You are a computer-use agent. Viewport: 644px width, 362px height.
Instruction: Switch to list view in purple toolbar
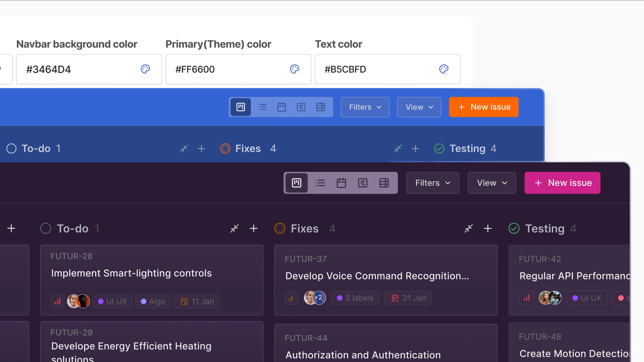click(x=320, y=183)
